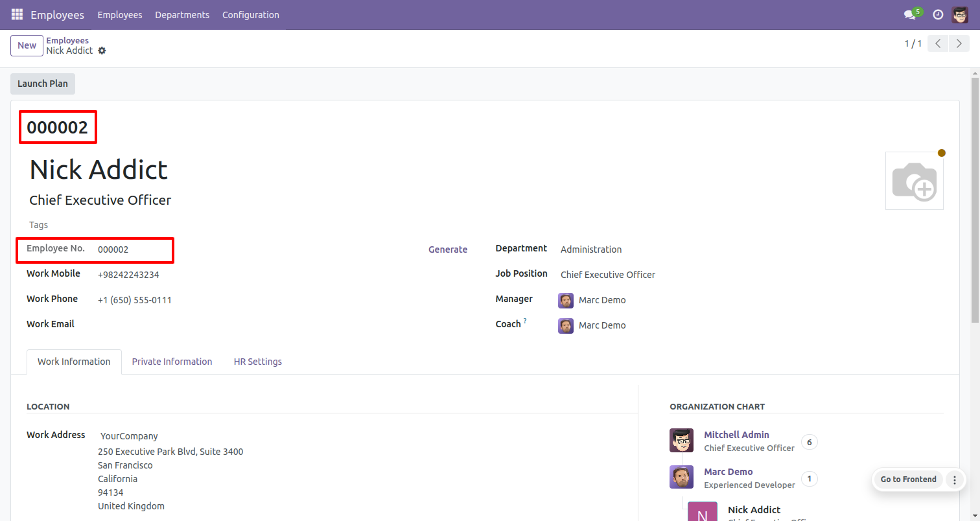Viewport: 980px width, 521px height.
Task: Click the gear actions icon beside Nick Addict
Action: click(102, 51)
